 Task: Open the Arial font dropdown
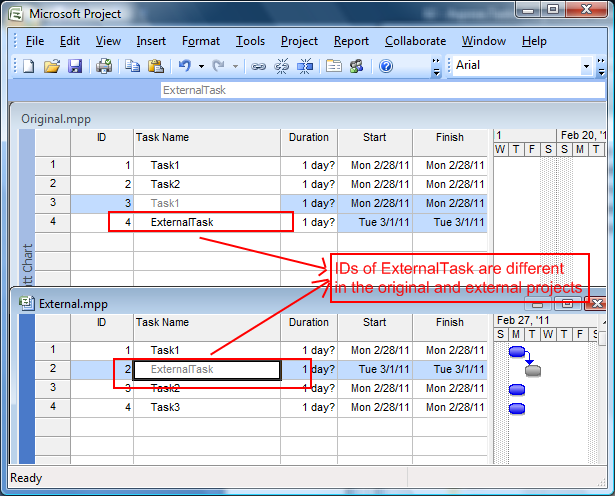pyautogui.click(x=587, y=66)
